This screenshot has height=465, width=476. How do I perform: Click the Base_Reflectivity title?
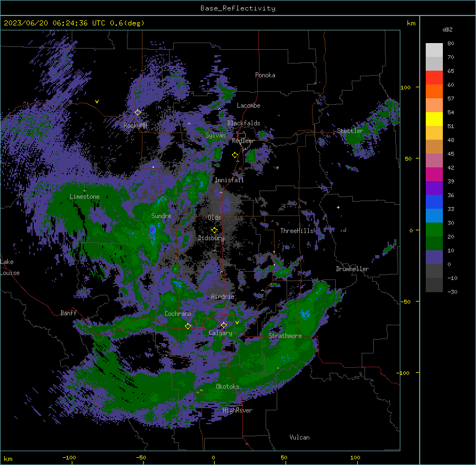pos(238,8)
